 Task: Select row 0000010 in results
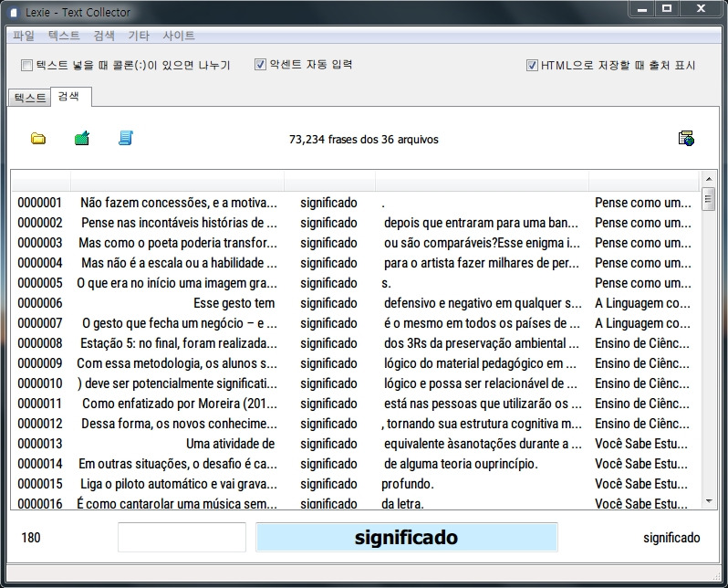[x=355, y=383]
